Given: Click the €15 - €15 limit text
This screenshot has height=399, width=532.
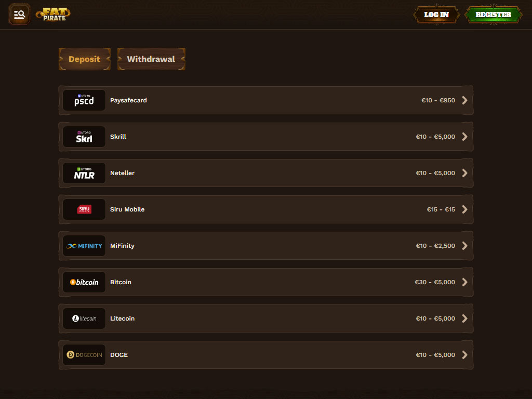Looking at the screenshot, I should (x=441, y=209).
